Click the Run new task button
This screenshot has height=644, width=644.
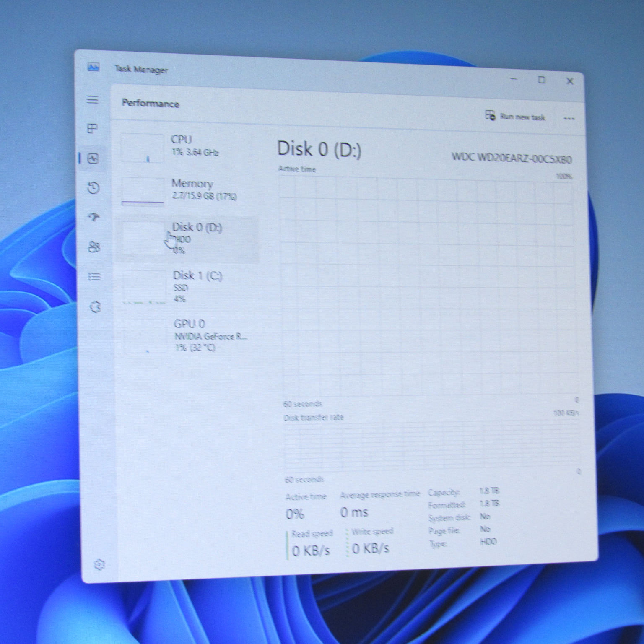pos(516,117)
